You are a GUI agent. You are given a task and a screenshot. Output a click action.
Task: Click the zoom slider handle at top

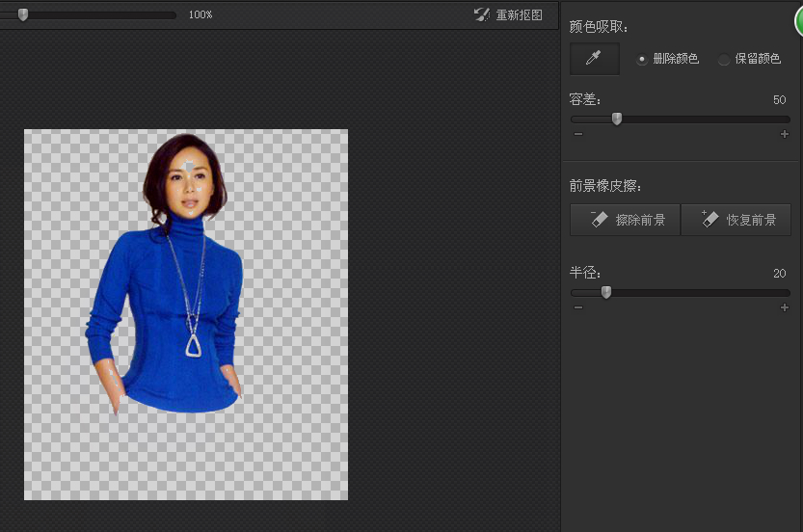click(22, 14)
